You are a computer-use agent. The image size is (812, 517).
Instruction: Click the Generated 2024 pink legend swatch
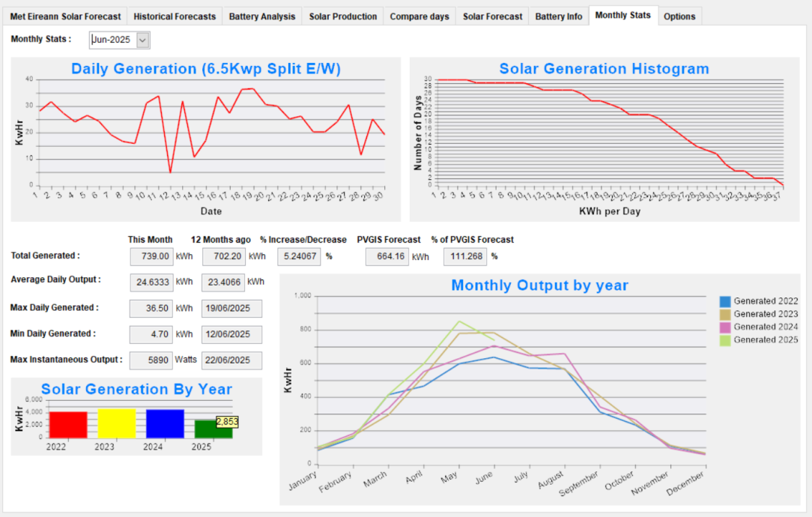tap(725, 327)
